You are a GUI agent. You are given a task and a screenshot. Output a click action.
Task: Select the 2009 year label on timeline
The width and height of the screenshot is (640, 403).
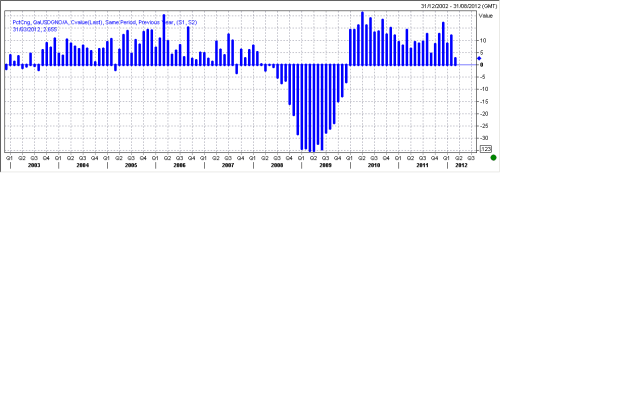[325, 164]
